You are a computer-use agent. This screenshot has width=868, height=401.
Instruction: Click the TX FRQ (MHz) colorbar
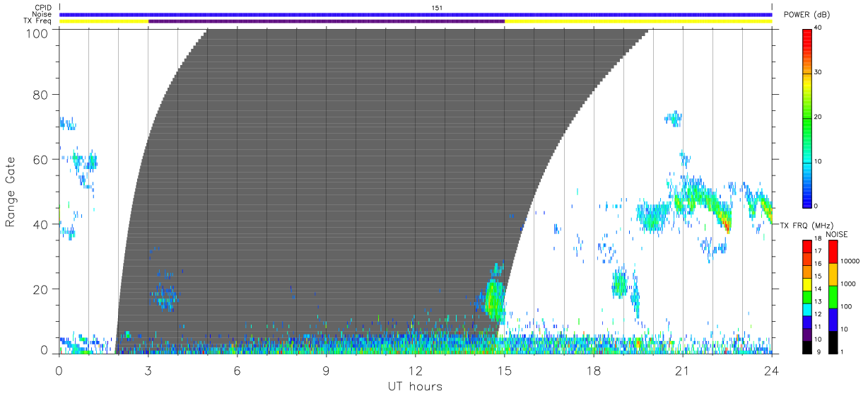[x=807, y=296]
